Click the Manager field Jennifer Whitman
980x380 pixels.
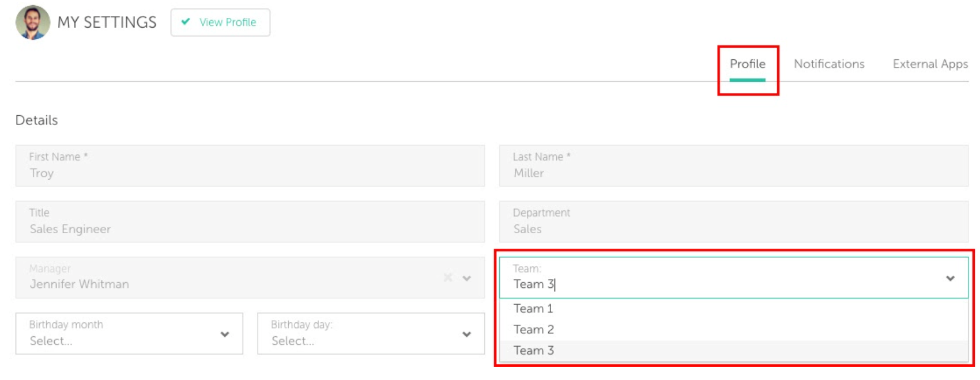pyautogui.click(x=250, y=278)
